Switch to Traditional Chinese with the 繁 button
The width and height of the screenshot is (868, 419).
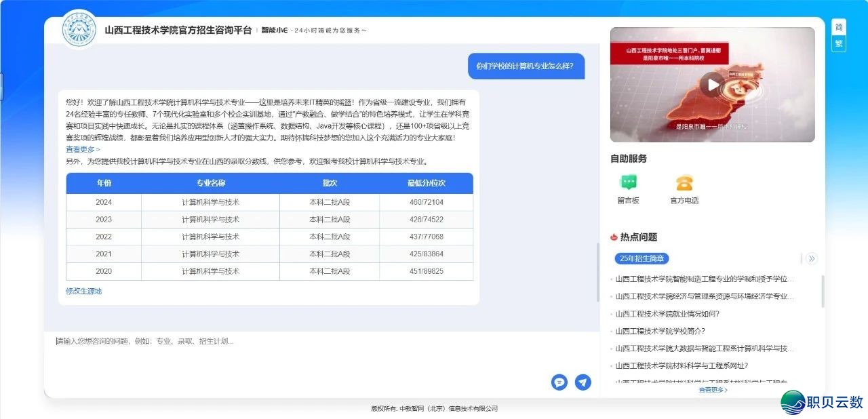tap(839, 43)
